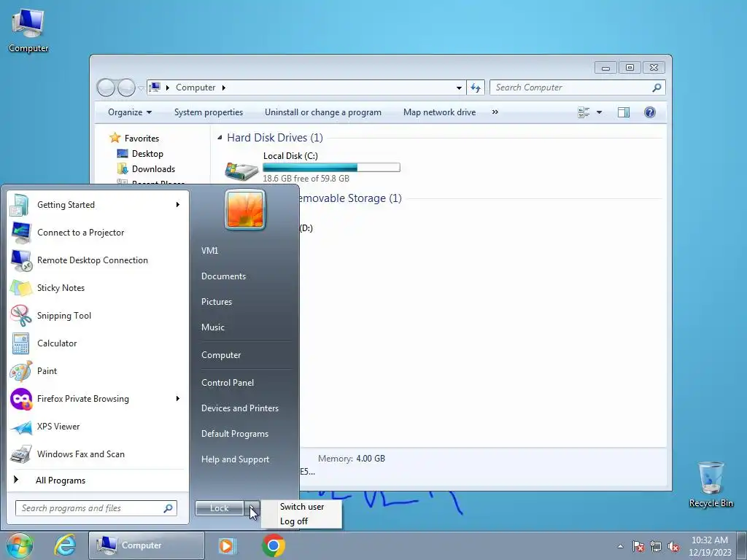
Task: Select Downloads in the navigation pane
Action: point(153,169)
